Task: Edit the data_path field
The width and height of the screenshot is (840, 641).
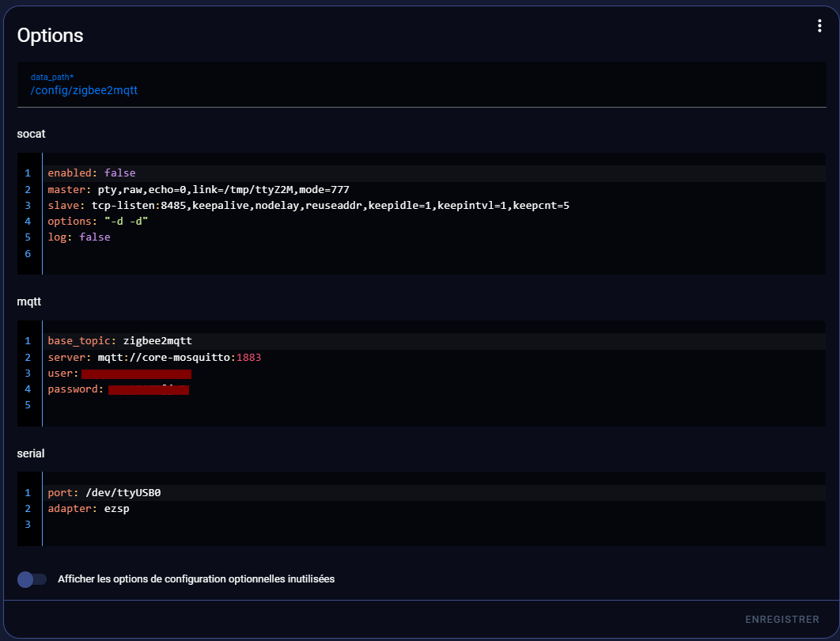Action: pyautogui.click(x=422, y=85)
